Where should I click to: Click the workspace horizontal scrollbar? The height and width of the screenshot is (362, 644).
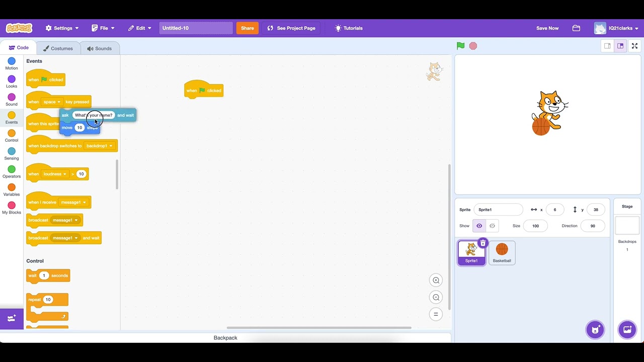pos(319,328)
